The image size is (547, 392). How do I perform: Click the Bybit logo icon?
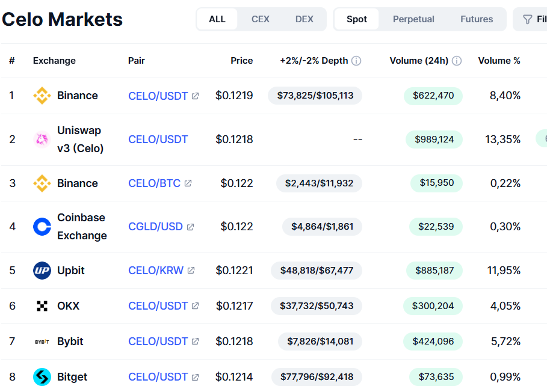[x=42, y=341]
